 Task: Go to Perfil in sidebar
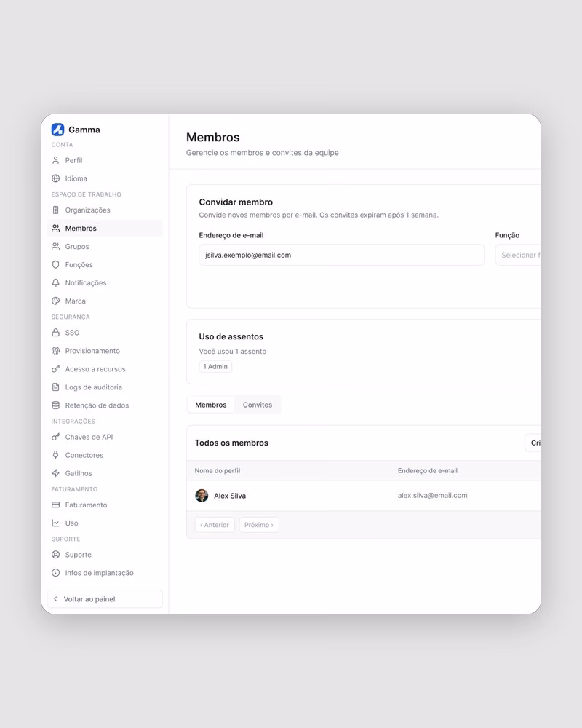105,160
